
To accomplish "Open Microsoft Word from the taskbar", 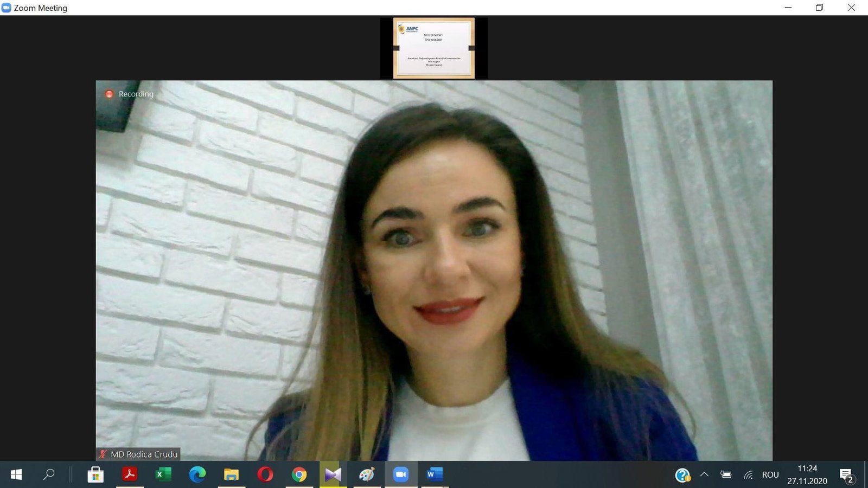I will pyautogui.click(x=435, y=474).
